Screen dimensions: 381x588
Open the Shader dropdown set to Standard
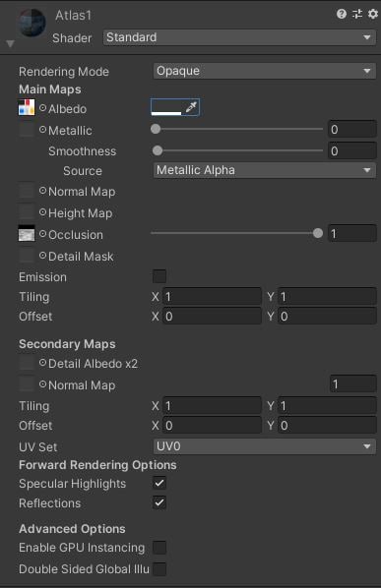click(x=239, y=37)
